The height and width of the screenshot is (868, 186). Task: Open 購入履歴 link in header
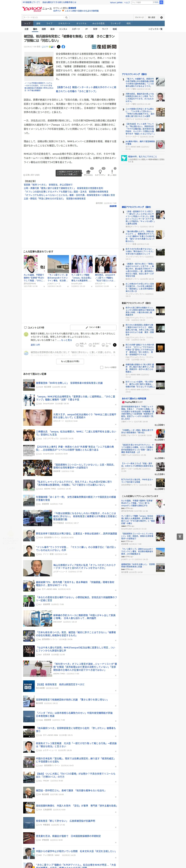[152, 18]
